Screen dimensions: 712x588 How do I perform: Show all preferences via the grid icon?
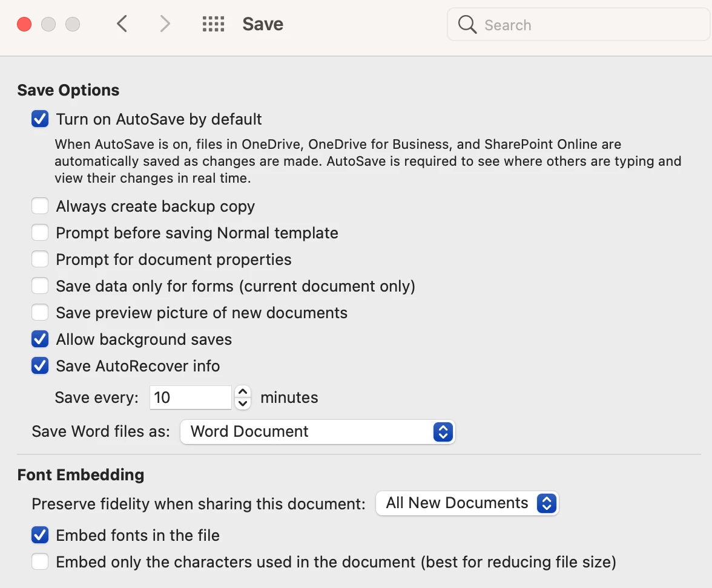click(x=213, y=24)
